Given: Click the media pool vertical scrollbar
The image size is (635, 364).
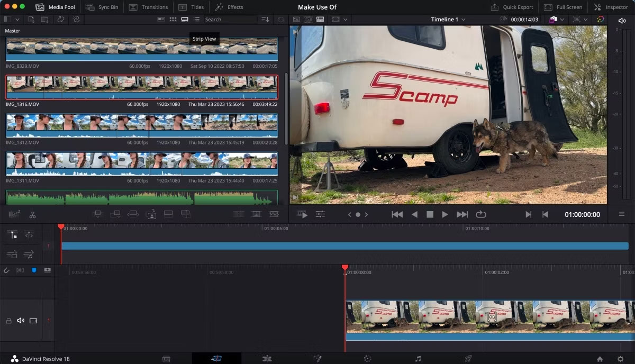Looking at the screenshot, I should tap(286, 108).
